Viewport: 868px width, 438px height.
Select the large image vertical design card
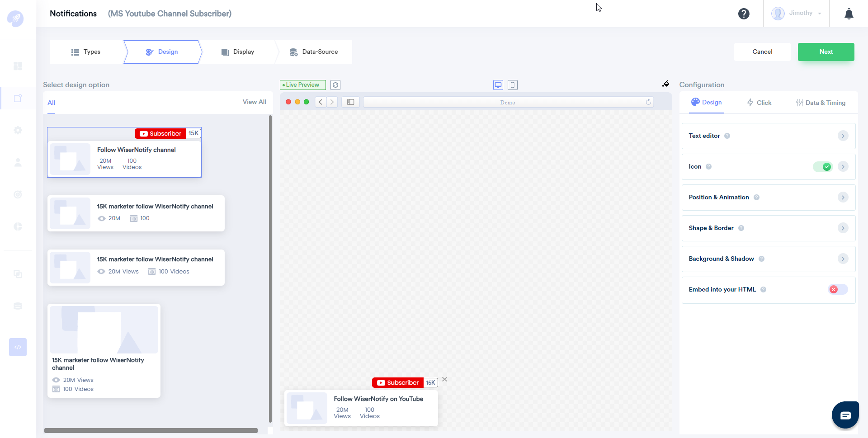coord(104,351)
